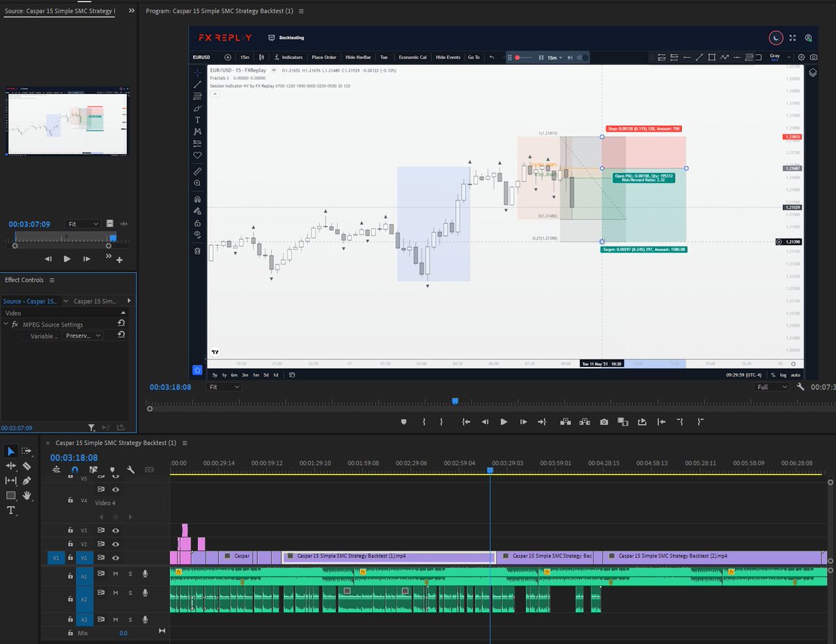Viewport: 836px width, 644px height.
Task: Play the Source monitor clip
Action: tap(67, 259)
